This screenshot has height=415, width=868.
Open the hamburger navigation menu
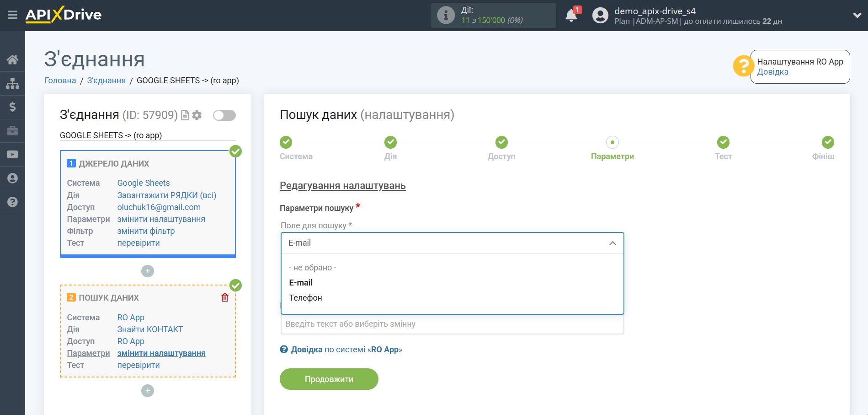[12, 15]
